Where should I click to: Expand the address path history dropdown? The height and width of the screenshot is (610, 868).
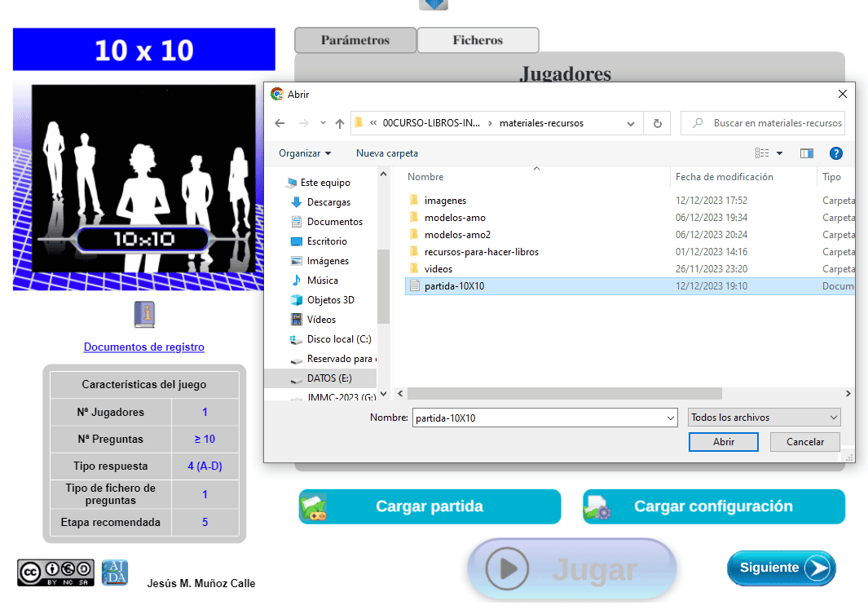click(631, 123)
